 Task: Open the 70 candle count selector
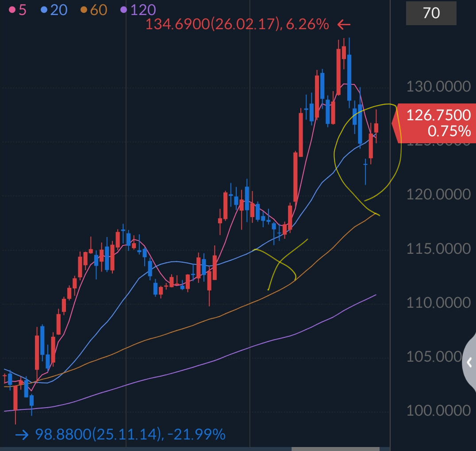431,13
